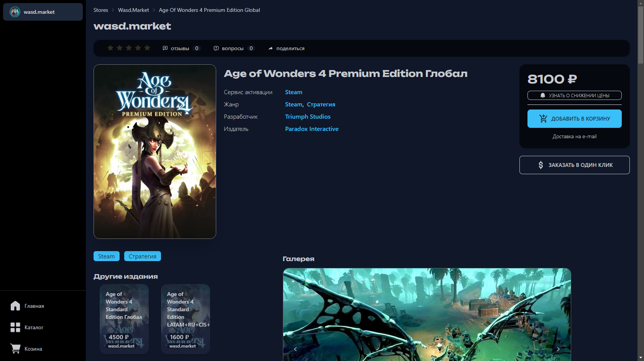Click the questions (вопросы) icon
The height and width of the screenshot is (361, 644).
(x=216, y=48)
